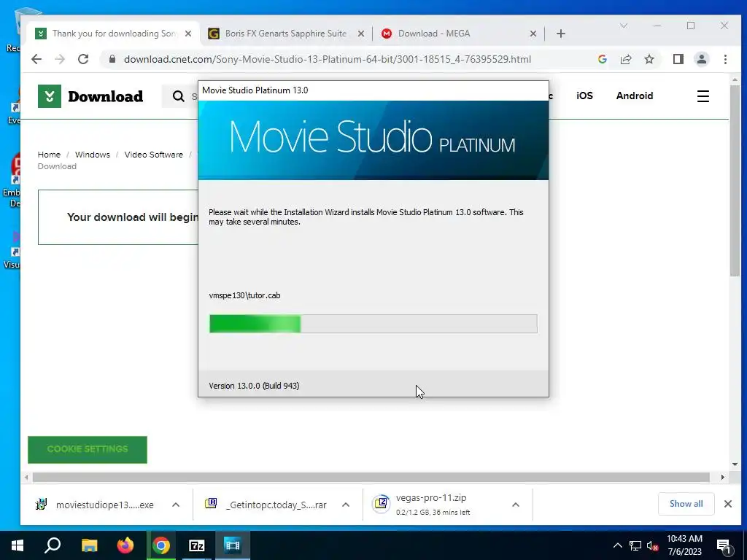Go back using Chrome's back arrow
Viewport: 747px width, 560px height.
[x=36, y=59]
